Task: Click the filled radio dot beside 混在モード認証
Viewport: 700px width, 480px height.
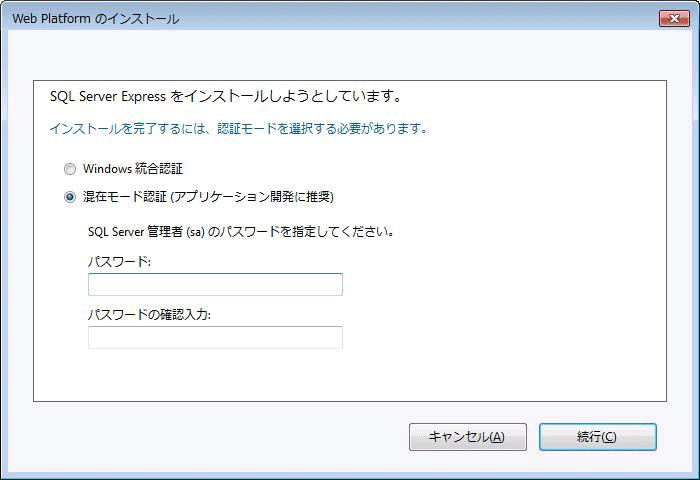Action: 70,196
